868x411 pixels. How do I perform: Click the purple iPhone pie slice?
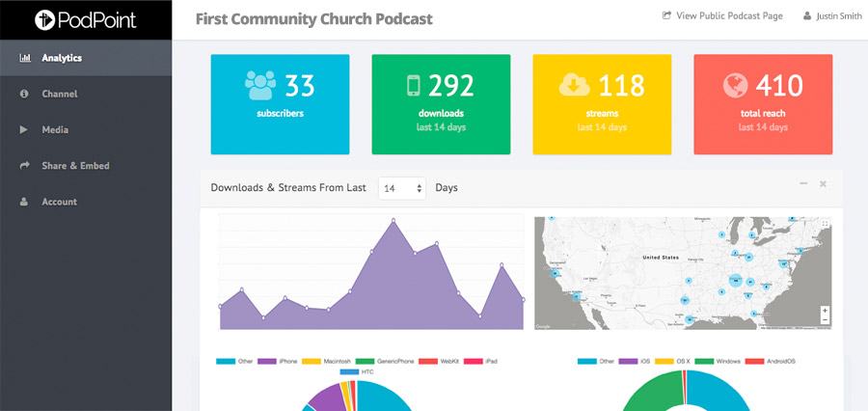[327, 397]
